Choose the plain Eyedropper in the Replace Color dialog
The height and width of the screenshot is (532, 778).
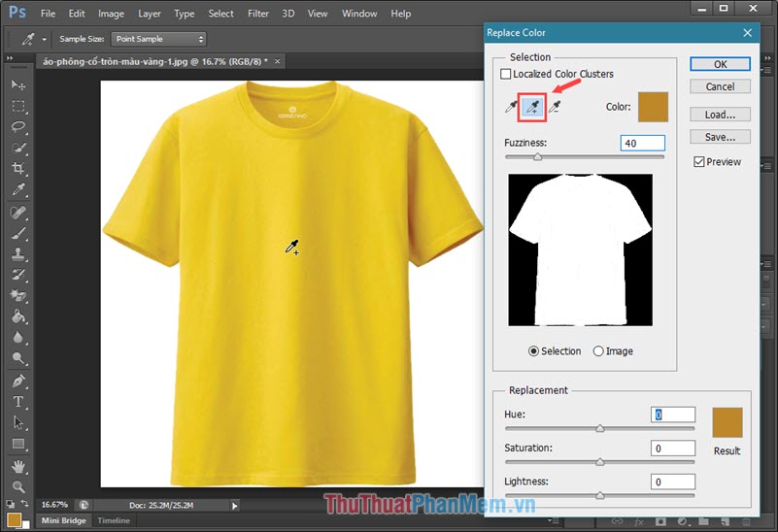(x=511, y=106)
